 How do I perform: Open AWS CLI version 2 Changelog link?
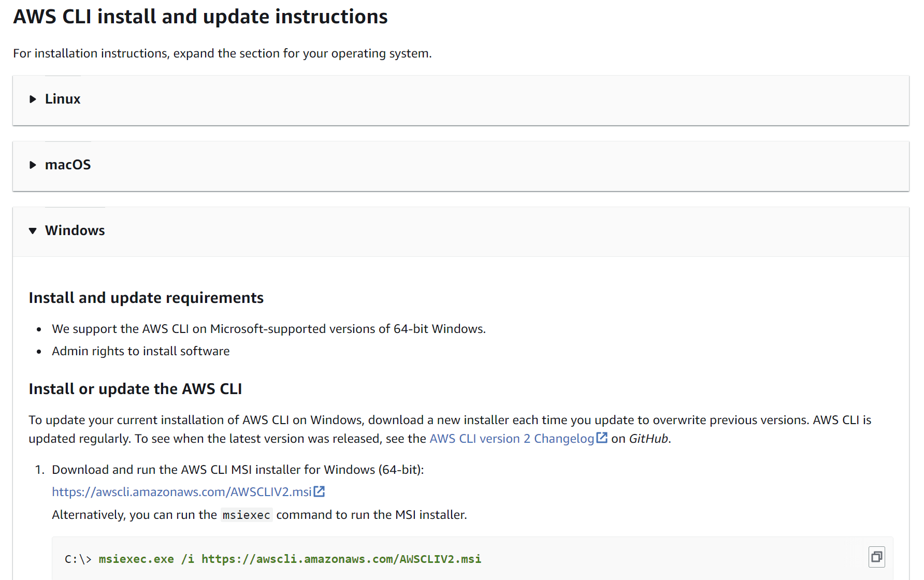point(512,439)
